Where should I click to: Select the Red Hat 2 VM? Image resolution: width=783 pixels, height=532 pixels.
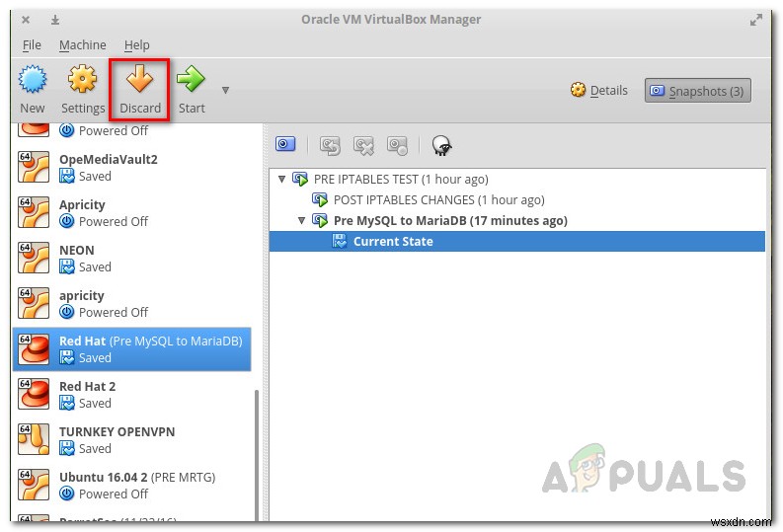tap(132, 394)
